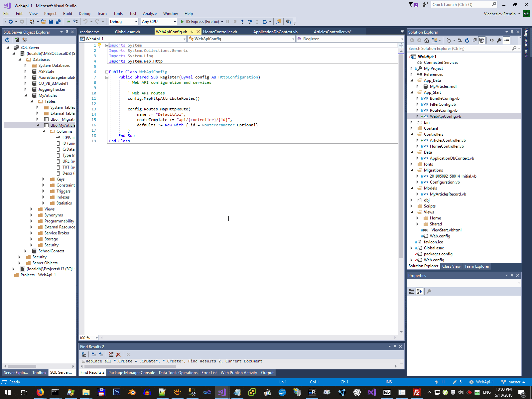Refresh the SQL Server Object Explorer
The width and height of the screenshot is (532, 399).
(x=7, y=40)
